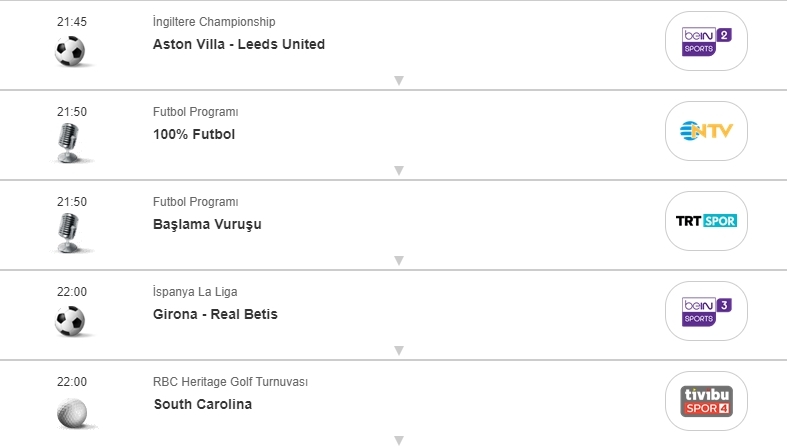Open the Tivibu Spor 4 channel logo

[706, 401]
